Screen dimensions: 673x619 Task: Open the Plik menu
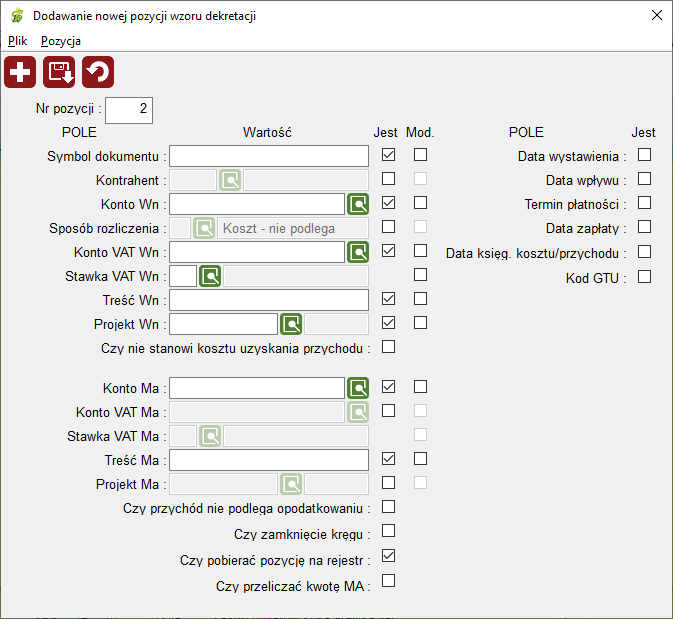18,41
